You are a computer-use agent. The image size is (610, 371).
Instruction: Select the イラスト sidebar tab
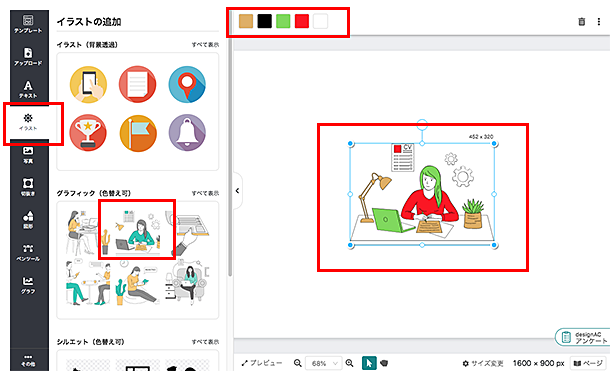(x=28, y=122)
